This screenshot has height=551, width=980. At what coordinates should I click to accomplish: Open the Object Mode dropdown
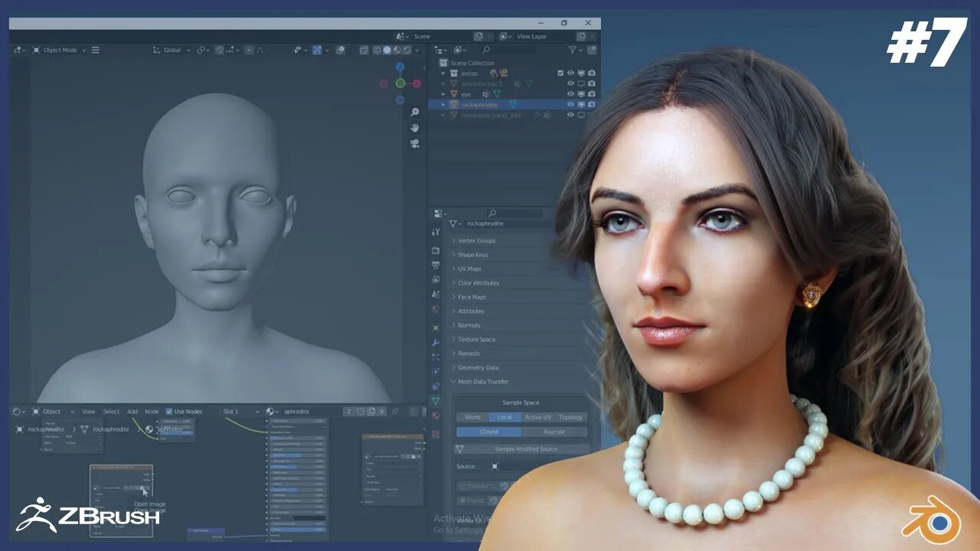pyautogui.click(x=59, y=50)
